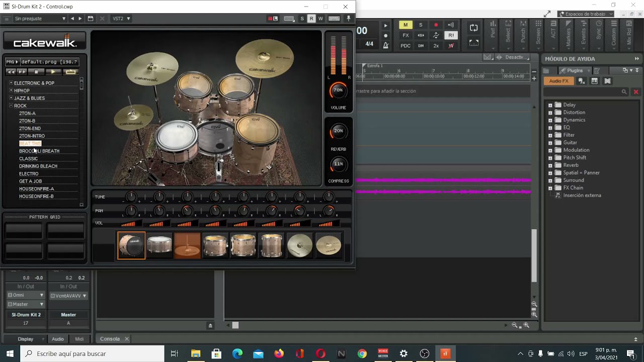Select the BROCCOLI BREATH pattern

[x=39, y=151]
